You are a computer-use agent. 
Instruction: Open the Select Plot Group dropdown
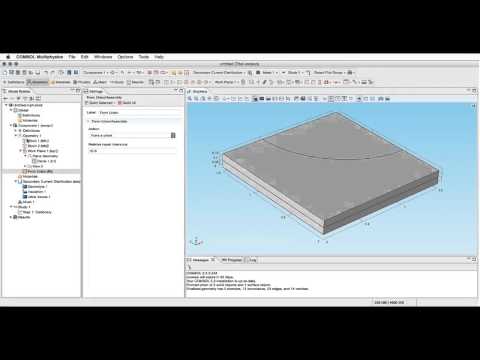coord(330,72)
